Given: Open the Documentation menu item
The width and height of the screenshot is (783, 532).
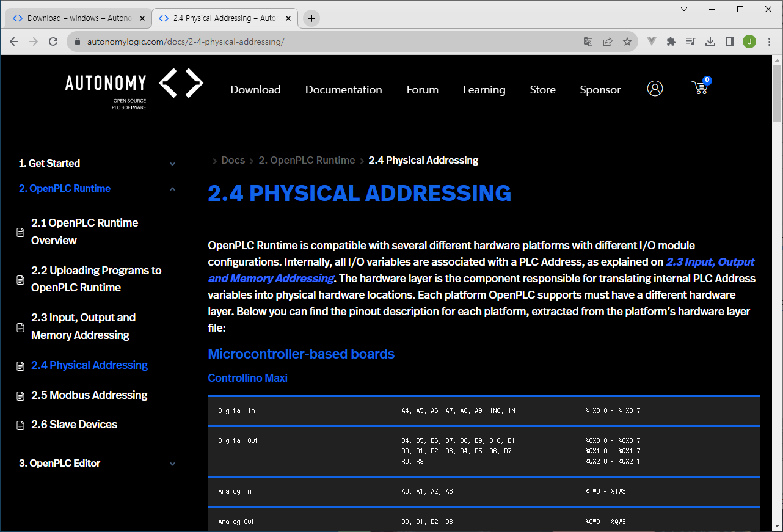Looking at the screenshot, I should tap(343, 89).
